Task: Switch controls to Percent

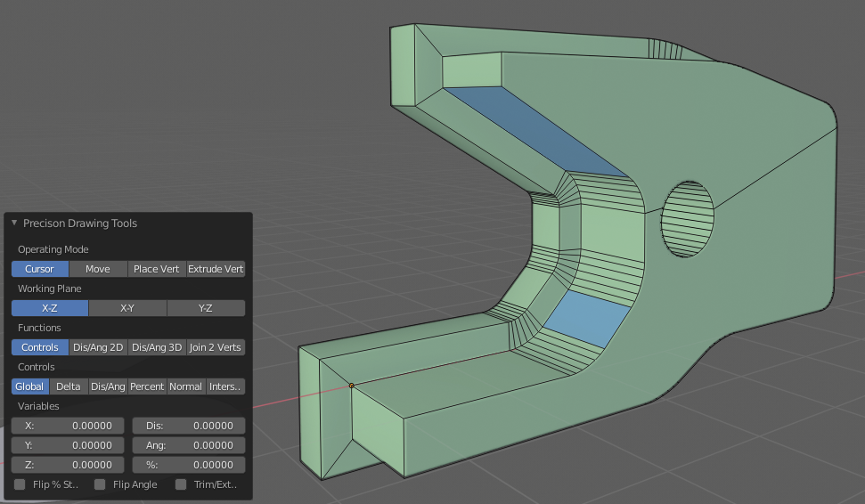Action: (147, 386)
